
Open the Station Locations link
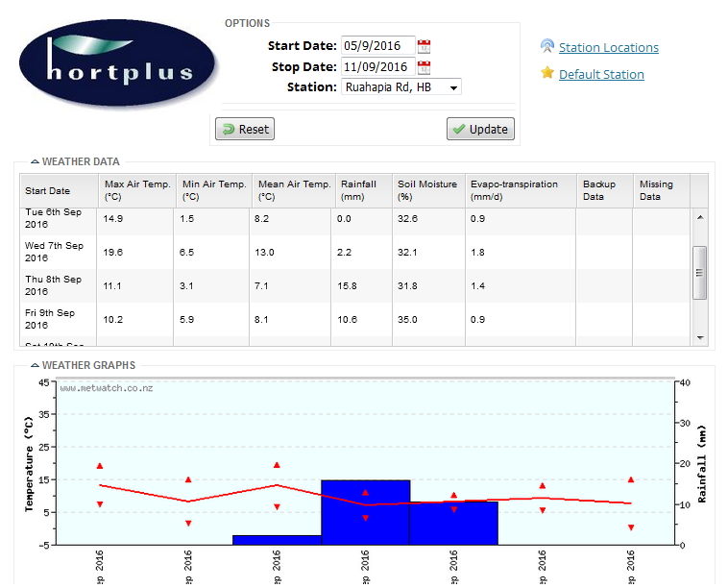[608, 47]
